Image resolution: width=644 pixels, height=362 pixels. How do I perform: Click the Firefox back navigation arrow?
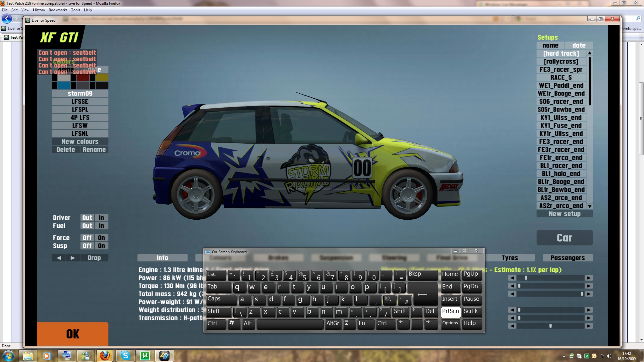point(7,19)
